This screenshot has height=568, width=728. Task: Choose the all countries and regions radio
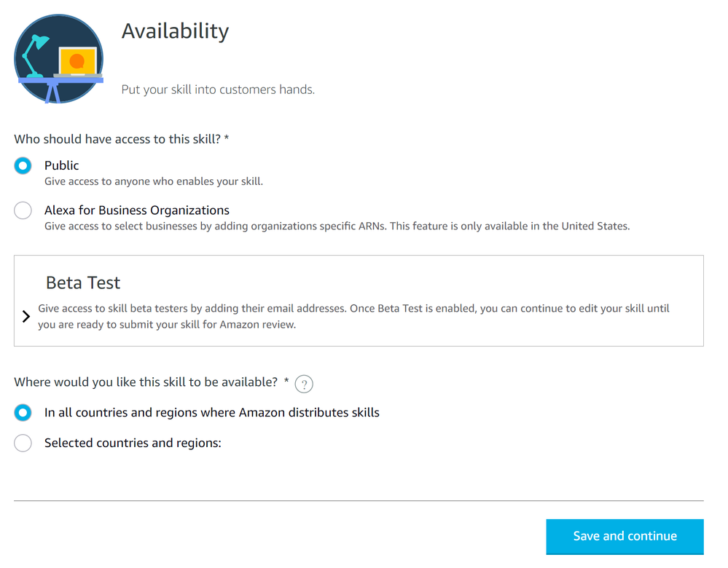click(x=23, y=413)
